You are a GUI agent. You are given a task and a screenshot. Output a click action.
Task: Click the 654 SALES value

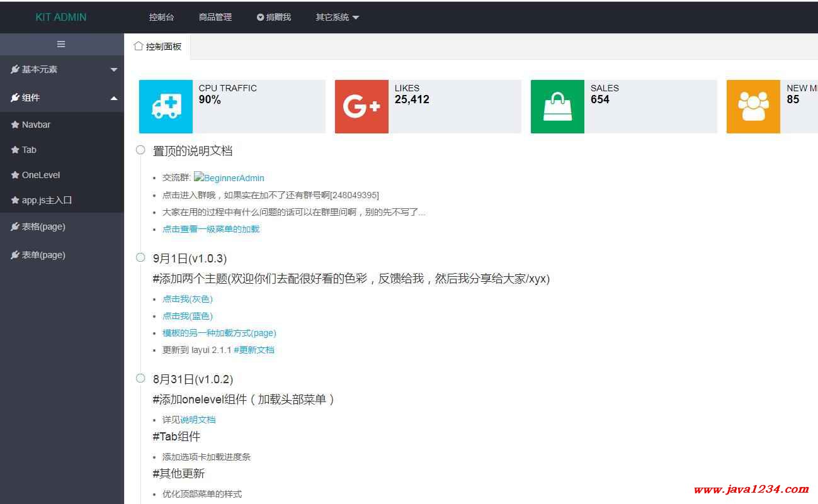(600, 99)
